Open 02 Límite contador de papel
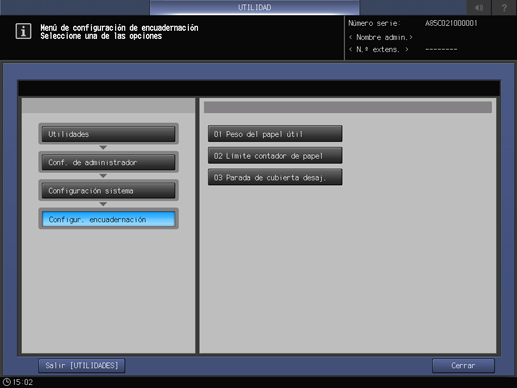 pos(275,156)
